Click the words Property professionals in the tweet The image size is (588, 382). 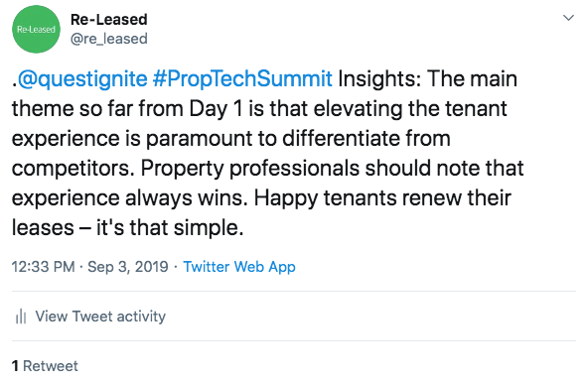tap(249, 168)
